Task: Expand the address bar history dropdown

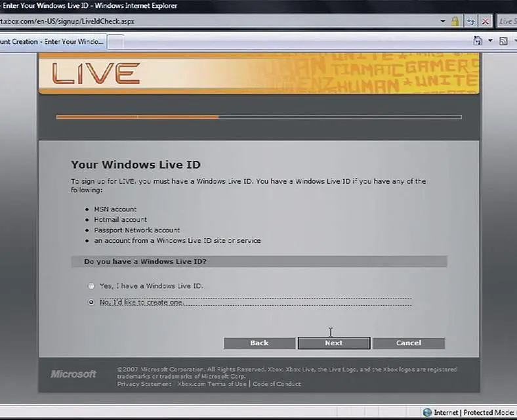Action: click(443, 22)
